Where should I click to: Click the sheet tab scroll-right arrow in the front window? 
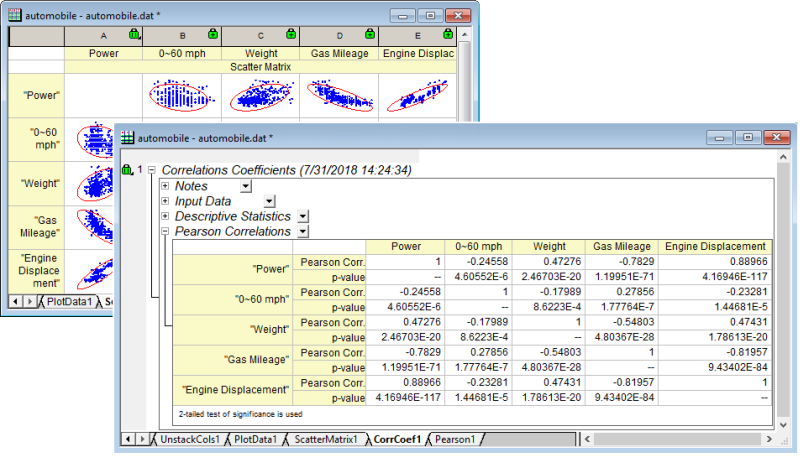coord(142,439)
